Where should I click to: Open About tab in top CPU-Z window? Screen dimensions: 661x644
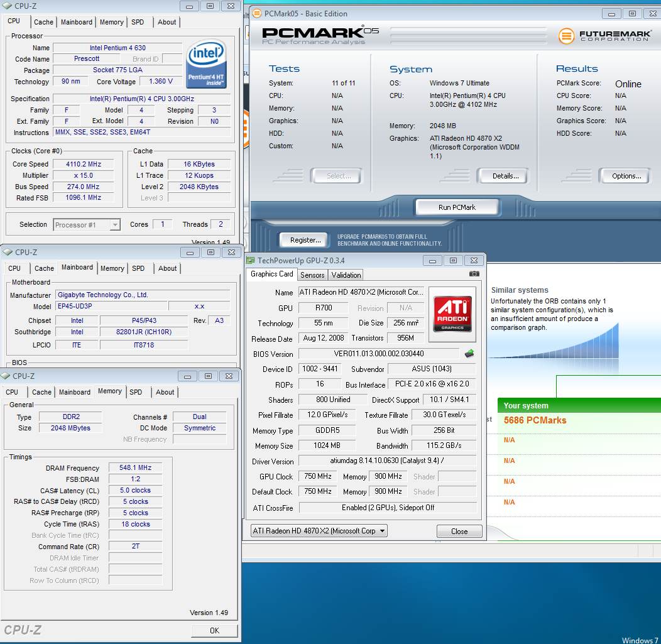point(167,22)
